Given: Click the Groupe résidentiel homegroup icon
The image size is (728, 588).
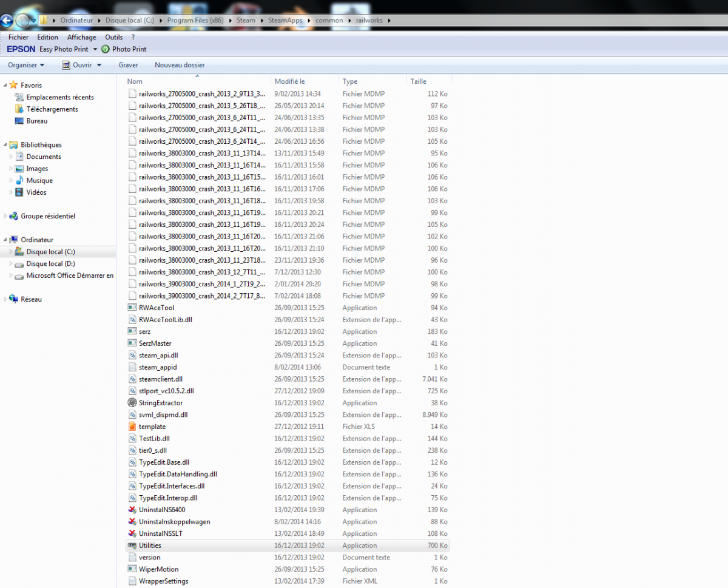Looking at the screenshot, I should click(x=13, y=216).
